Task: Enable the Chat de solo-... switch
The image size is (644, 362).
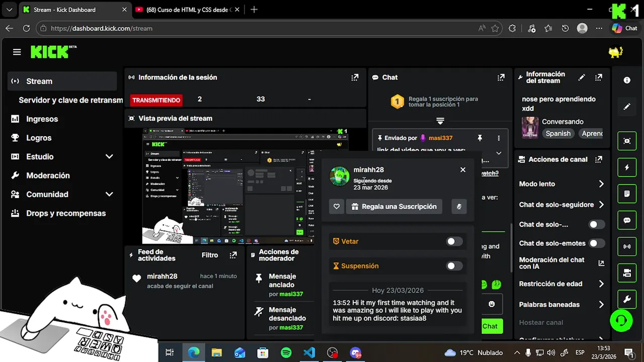Action: tap(596, 224)
